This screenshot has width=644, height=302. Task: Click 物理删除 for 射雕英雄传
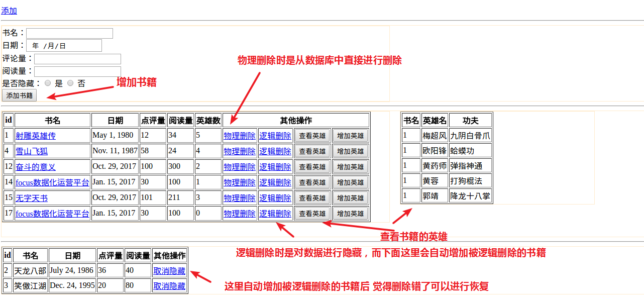(x=240, y=136)
